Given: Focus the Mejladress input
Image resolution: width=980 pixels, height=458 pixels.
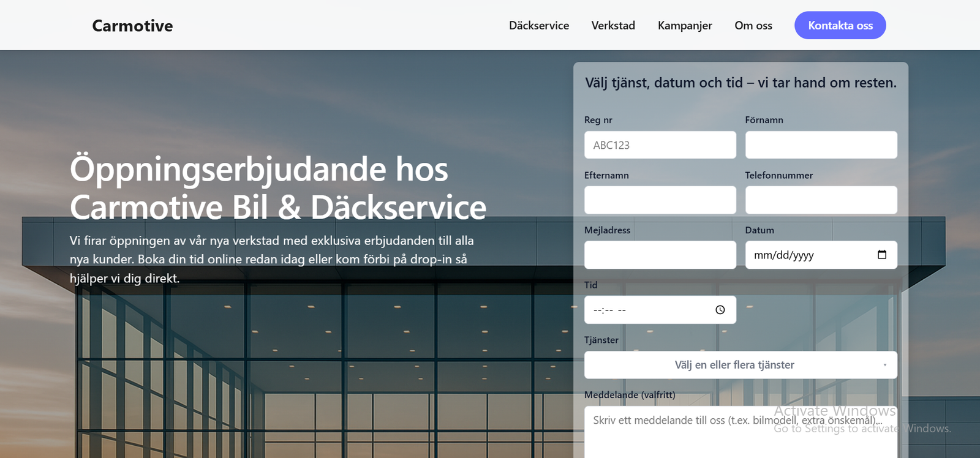Looking at the screenshot, I should [660, 255].
